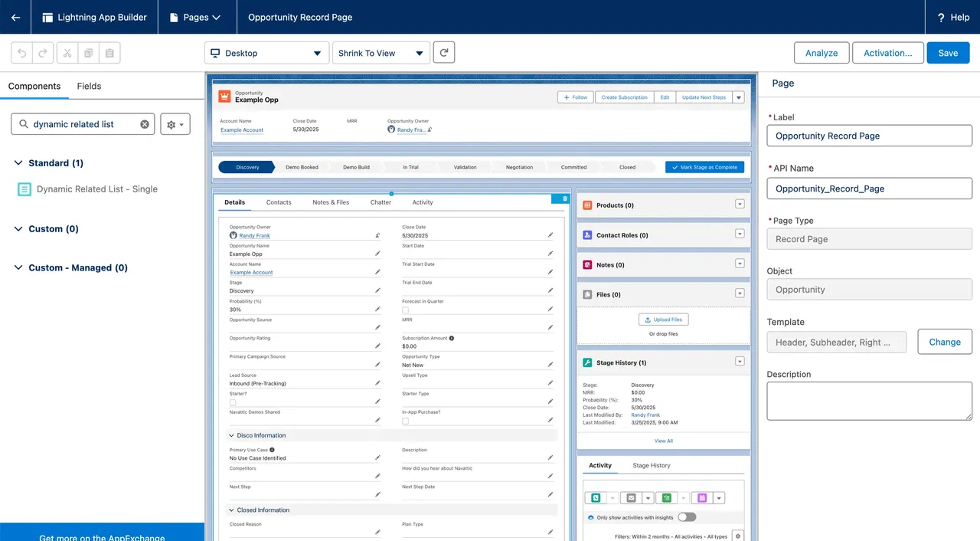Screen dimensions: 980x541
Task: Switch to the Stage History tab
Action: (652, 465)
